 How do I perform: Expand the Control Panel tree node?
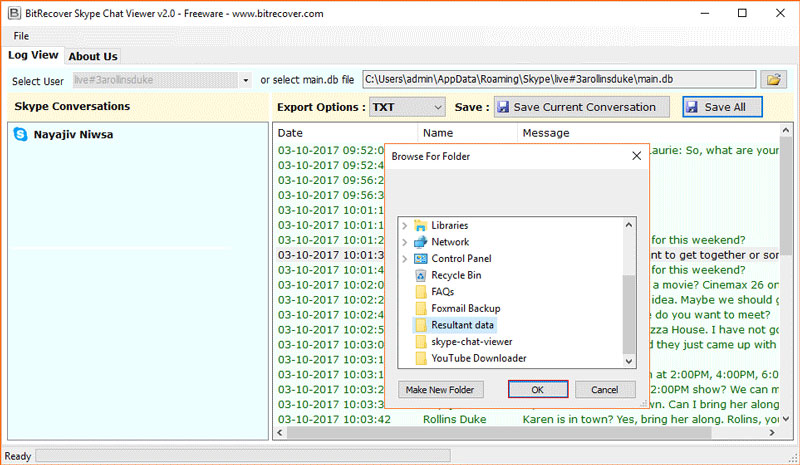point(405,259)
